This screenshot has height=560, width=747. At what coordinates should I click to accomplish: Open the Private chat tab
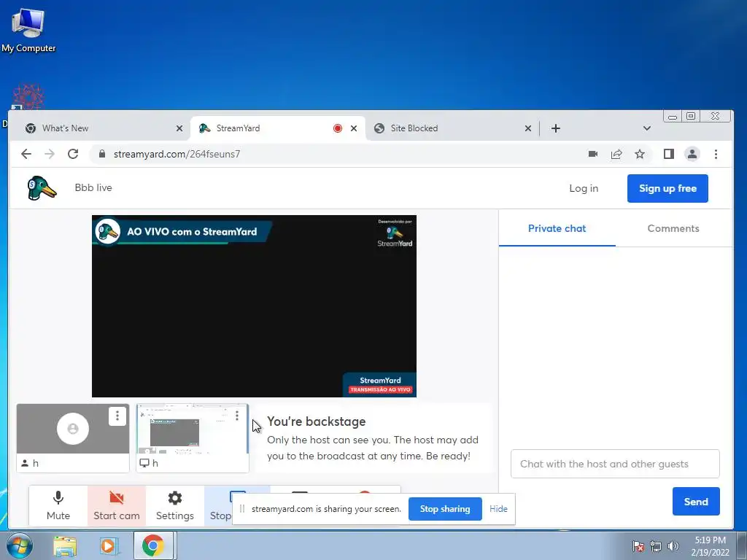pos(557,228)
